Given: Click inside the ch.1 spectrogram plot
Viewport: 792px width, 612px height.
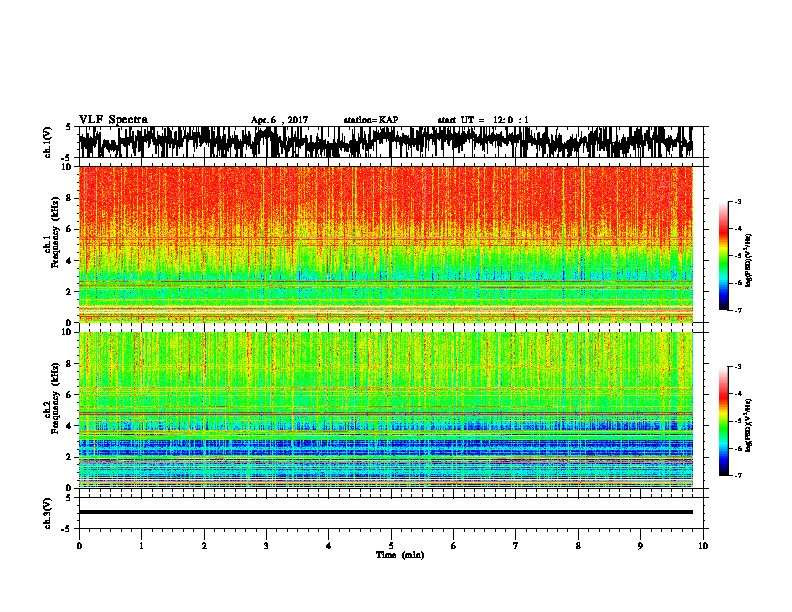Looking at the screenshot, I should (x=386, y=244).
